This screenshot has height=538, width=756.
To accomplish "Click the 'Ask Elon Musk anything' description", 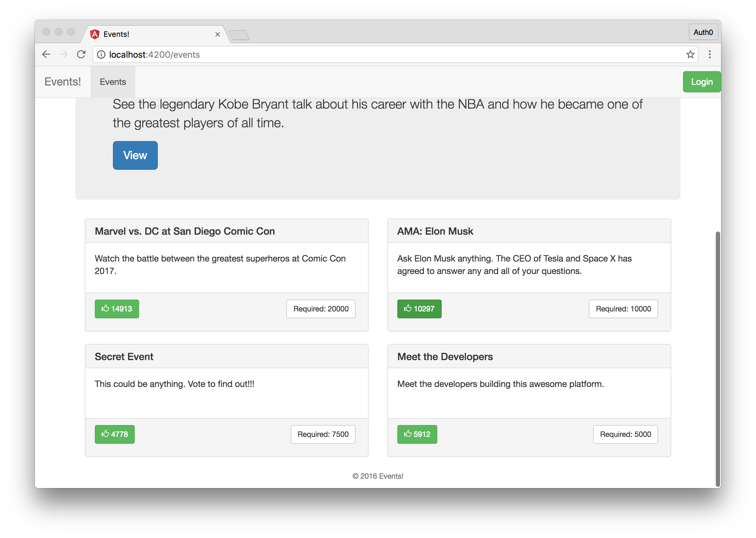I will 514,264.
